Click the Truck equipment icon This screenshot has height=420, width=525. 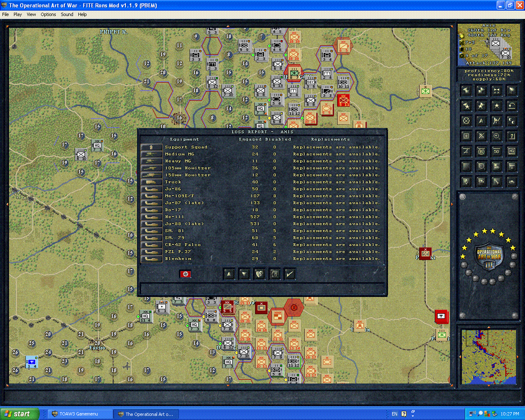click(x=151, y=182)
